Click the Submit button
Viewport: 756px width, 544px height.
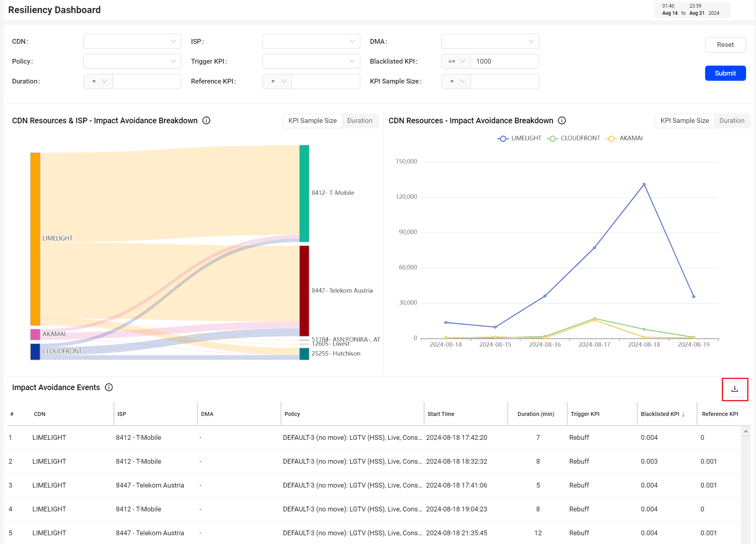[725, 73]
